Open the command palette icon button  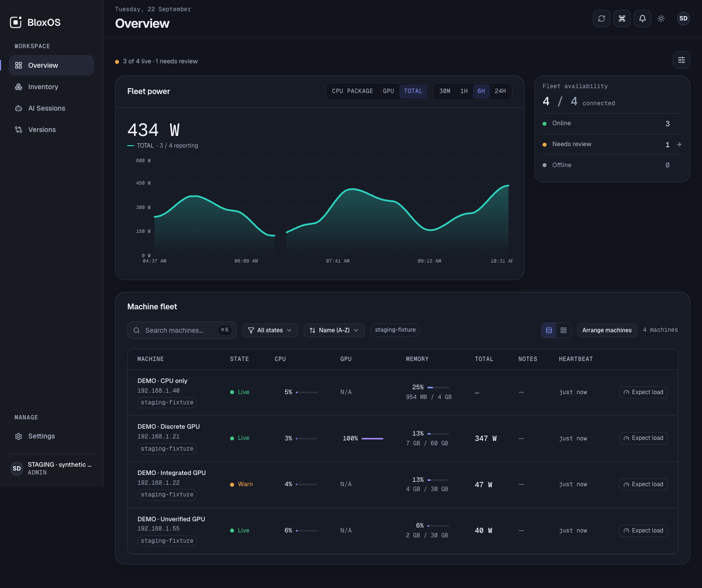622,19
